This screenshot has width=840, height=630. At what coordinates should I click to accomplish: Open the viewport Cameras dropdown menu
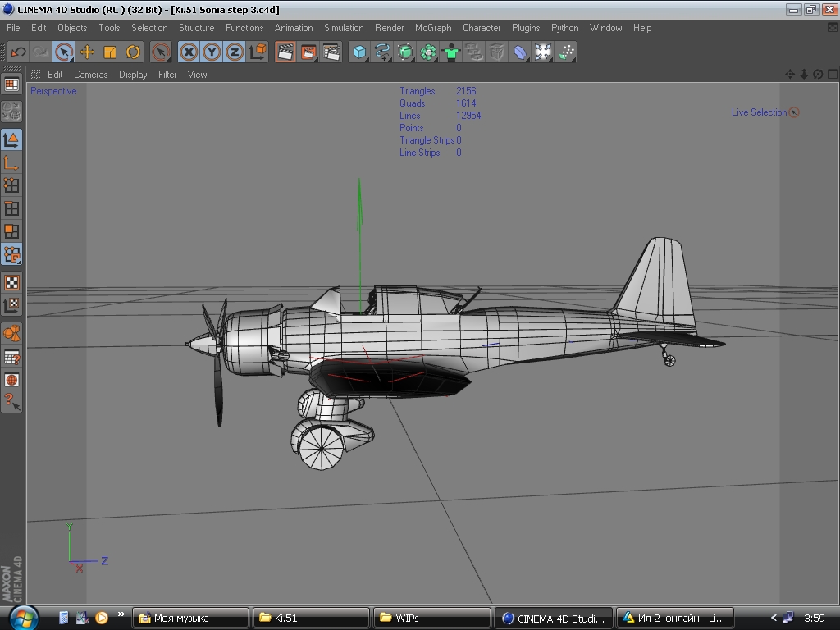(x=90, y=75)
